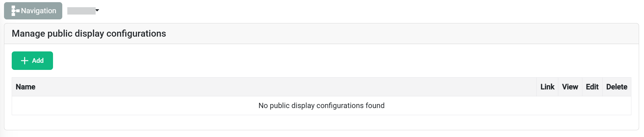Open the greyed-out user account dropdown
This screenshot has height=137, width=644.
pos(81,11)
